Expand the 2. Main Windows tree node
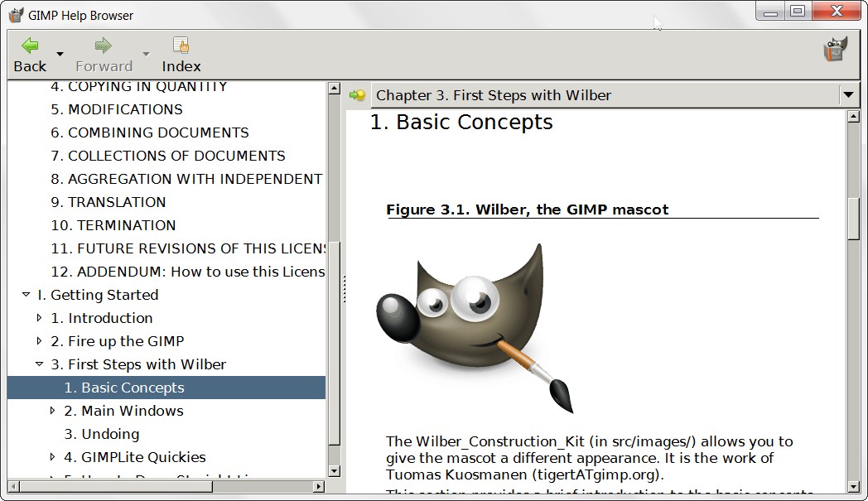This screenshot has height=501, width=868. point(52,411)
